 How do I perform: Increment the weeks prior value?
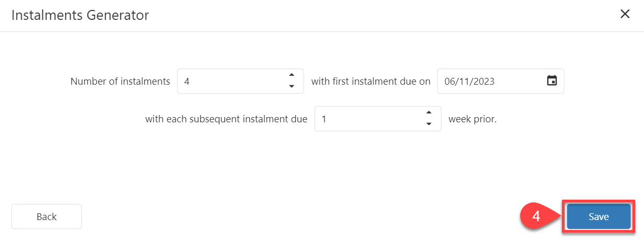coord(429,112)
